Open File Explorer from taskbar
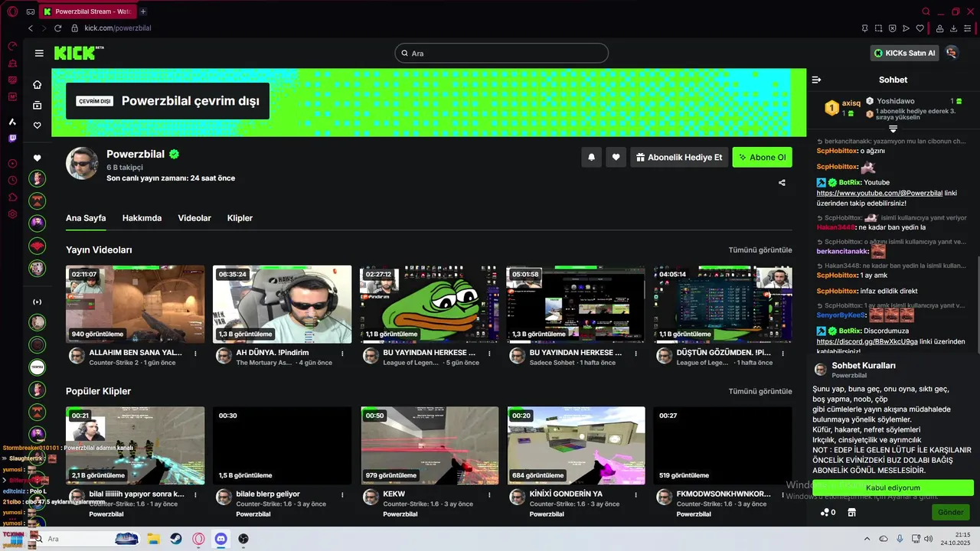The height and width of the screenshot is (551, 980). pos(152,539)
